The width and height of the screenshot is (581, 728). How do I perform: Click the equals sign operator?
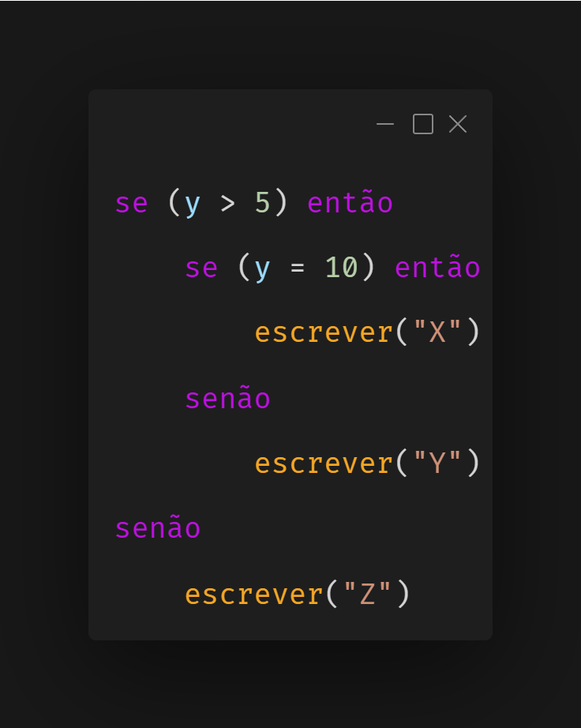point(297,268)
